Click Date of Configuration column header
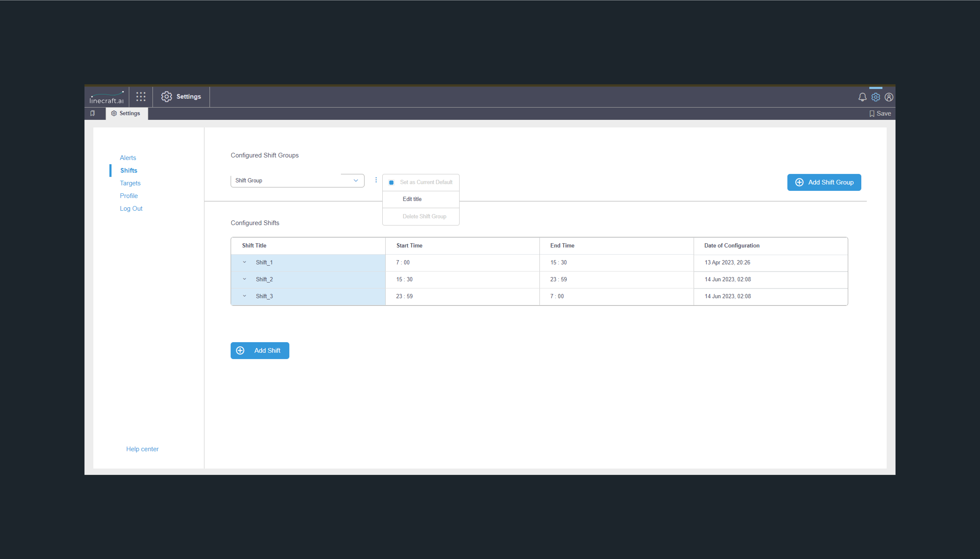This screenshot has width=980, height=559. click(770, 246)
